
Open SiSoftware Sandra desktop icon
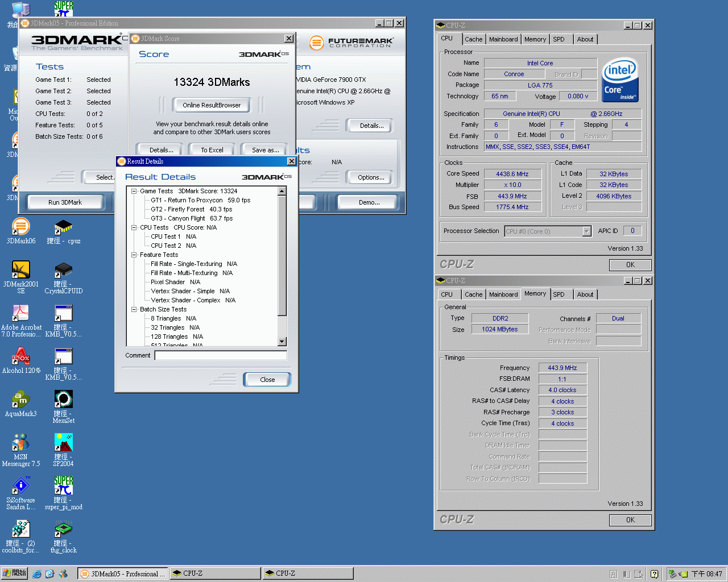pos(21,486)
